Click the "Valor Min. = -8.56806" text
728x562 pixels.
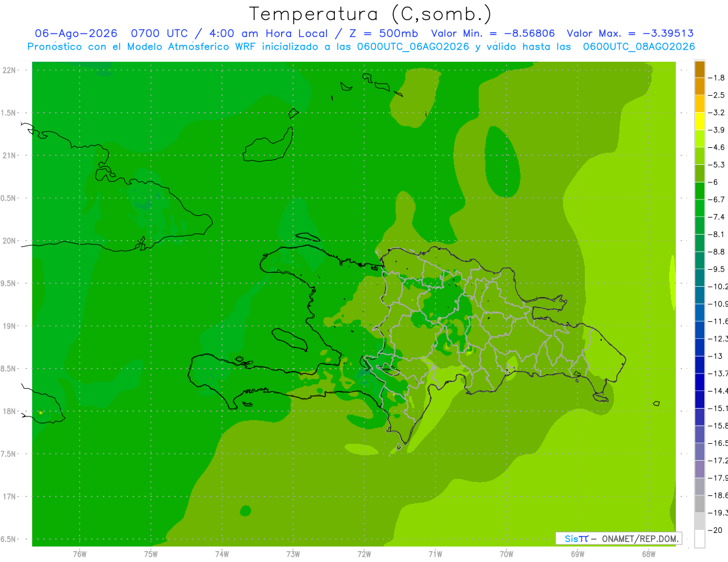(x=493, y=33)
